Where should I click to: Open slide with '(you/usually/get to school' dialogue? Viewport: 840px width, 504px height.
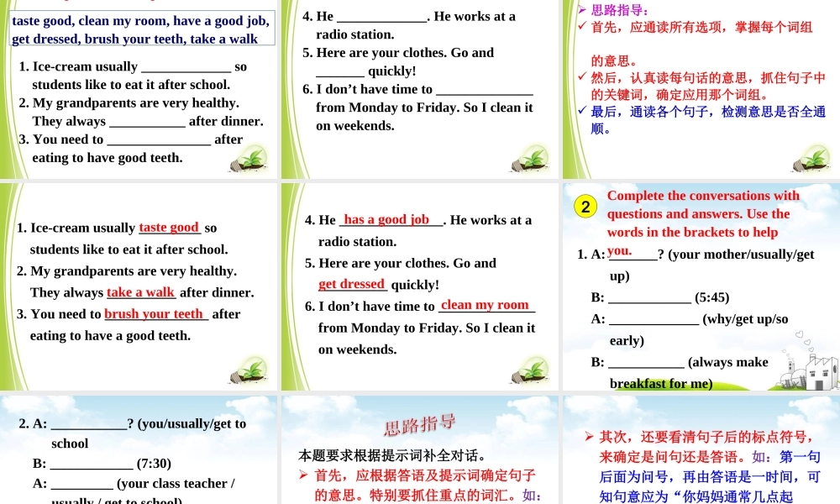[139, 450]
